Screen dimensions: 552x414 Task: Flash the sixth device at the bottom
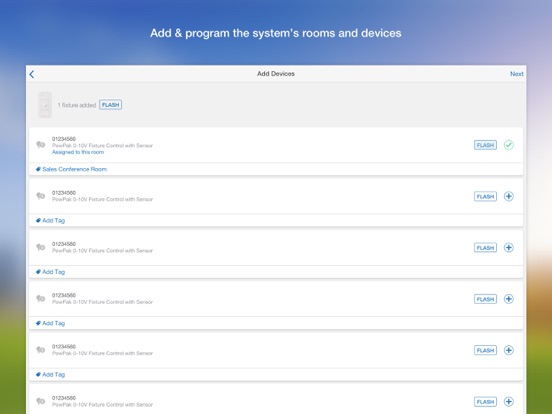point(485,402)
